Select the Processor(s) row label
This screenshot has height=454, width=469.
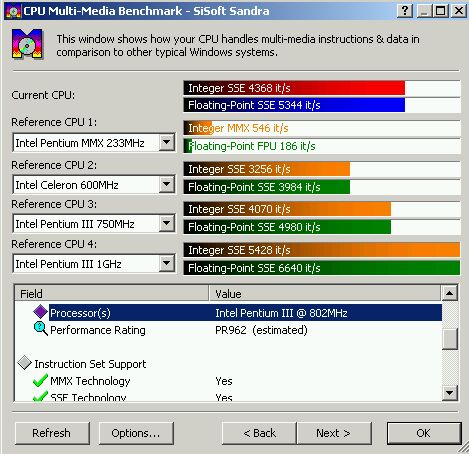point(80,313)
